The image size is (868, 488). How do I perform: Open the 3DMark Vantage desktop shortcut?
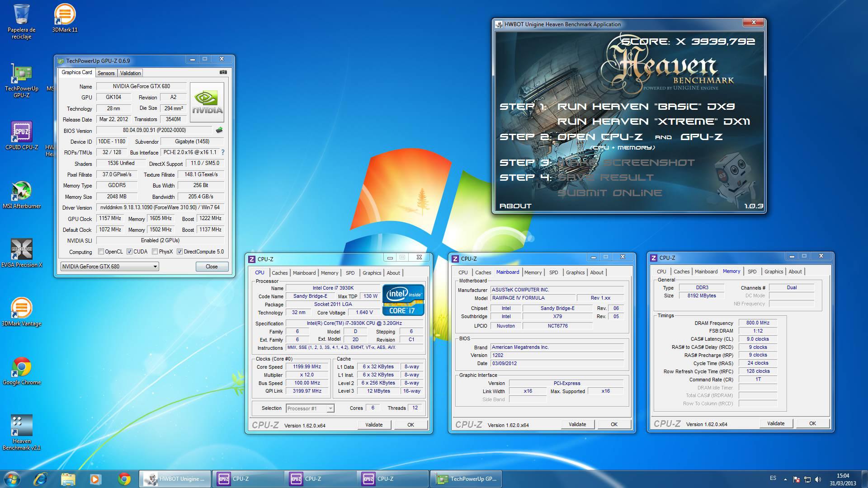click(x=21, y=312)
